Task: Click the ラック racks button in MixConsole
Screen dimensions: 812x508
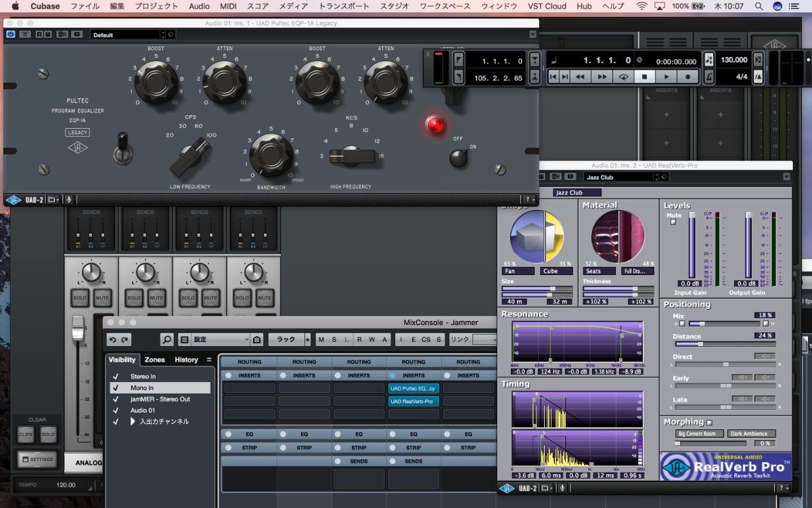Action: pyautogui.click(x=286, y=339)
